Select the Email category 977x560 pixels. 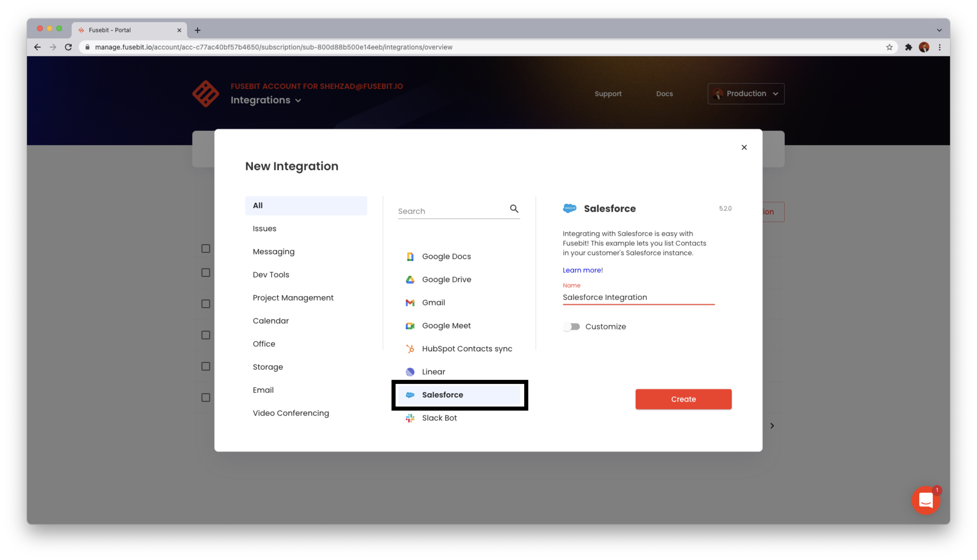[x=306, y=390]
